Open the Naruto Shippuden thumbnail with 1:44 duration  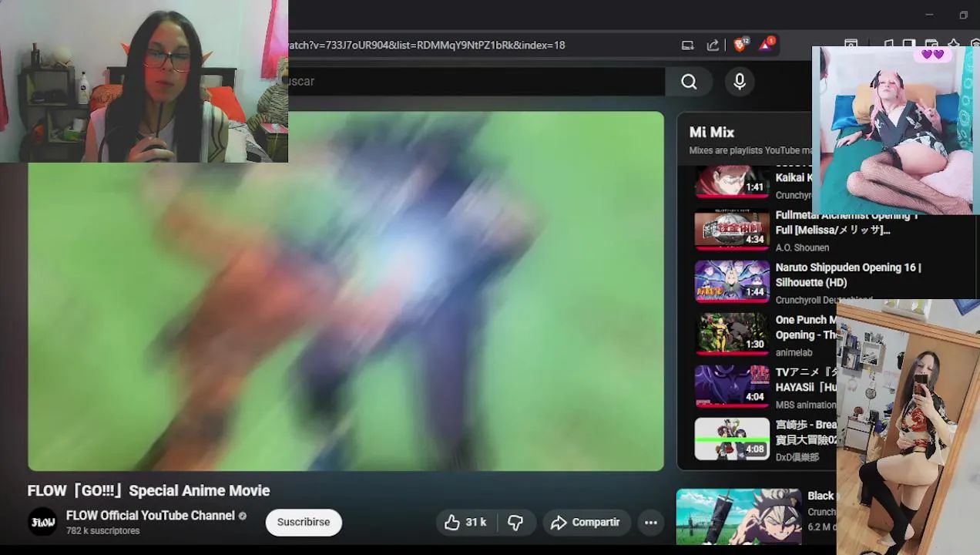click(732, 282)
